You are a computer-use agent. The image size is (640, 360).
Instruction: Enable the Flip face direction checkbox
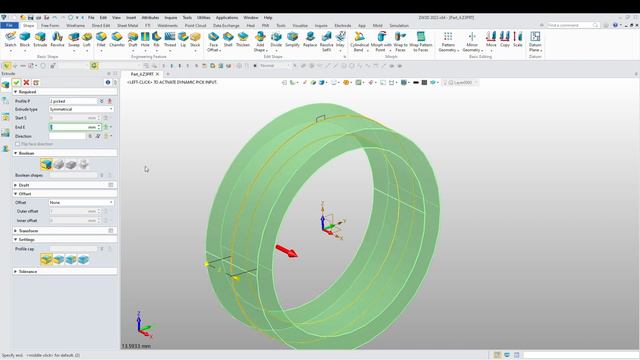[x=18, y=144]
